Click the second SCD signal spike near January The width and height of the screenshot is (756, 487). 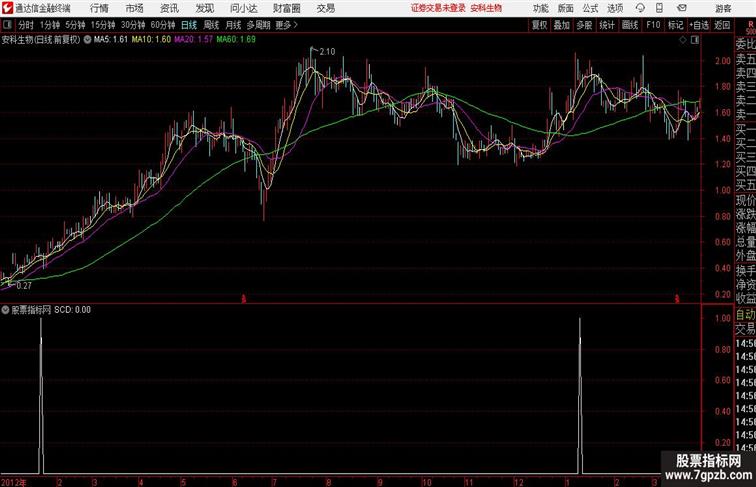click(x=580, y=395)
